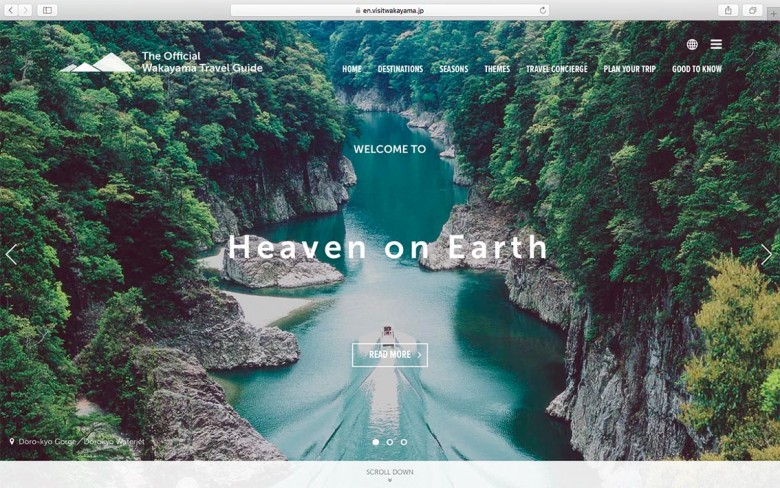Open the Plan Your Trip menu
Screen dimensions: 780x488
pos(630,69)
